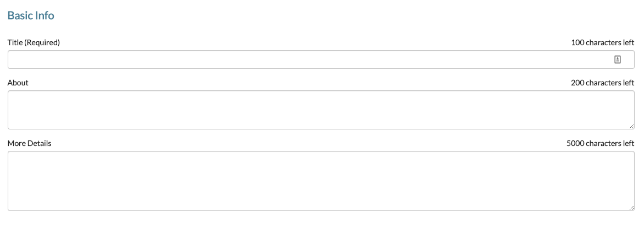Click the About field label
The width and height of the screenshot is (644, 233).
pos(18,83)
